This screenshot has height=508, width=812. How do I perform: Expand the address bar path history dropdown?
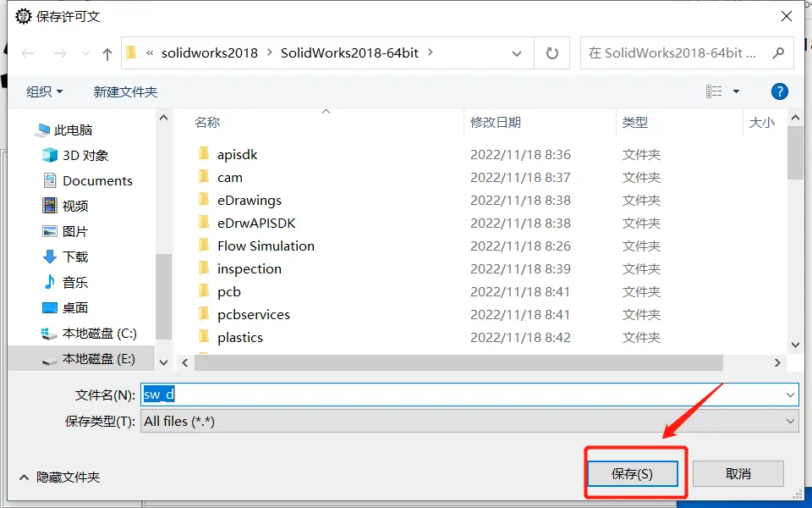516,53
